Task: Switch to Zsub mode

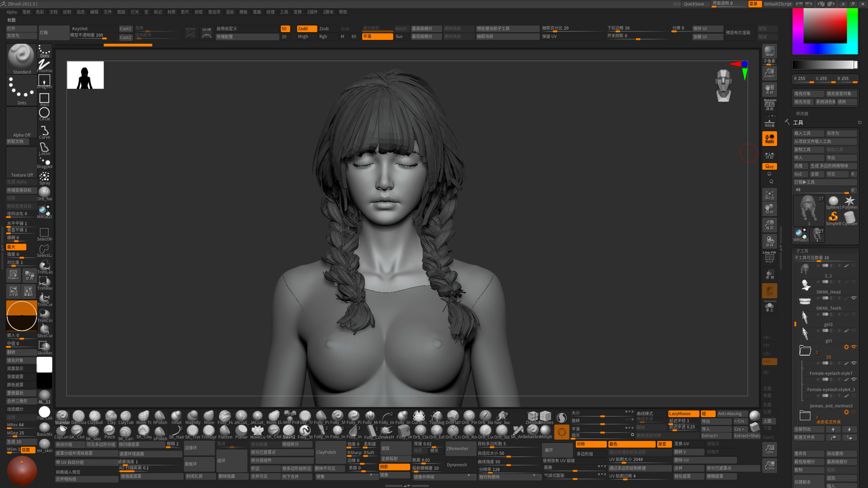Action: coord(324,29)
